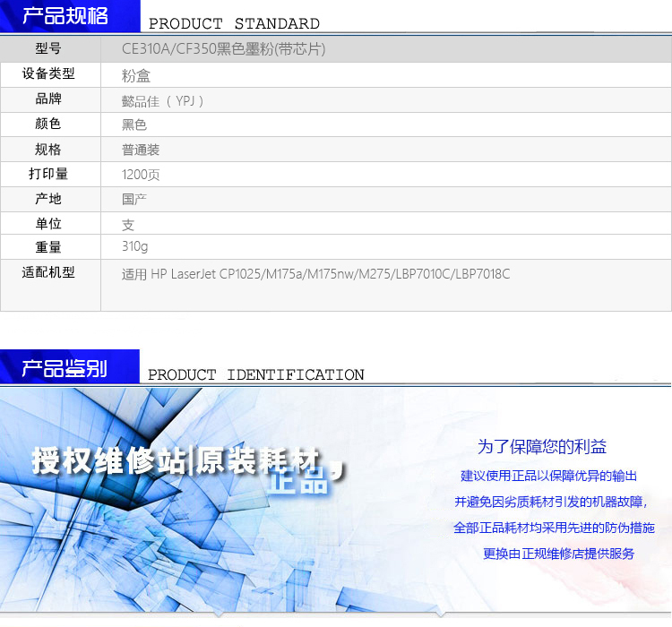The width and height of the screenshot is (672, 627).
Task: Click the 为了保障您的利益 heading
Action: click(x=542, y=447)
